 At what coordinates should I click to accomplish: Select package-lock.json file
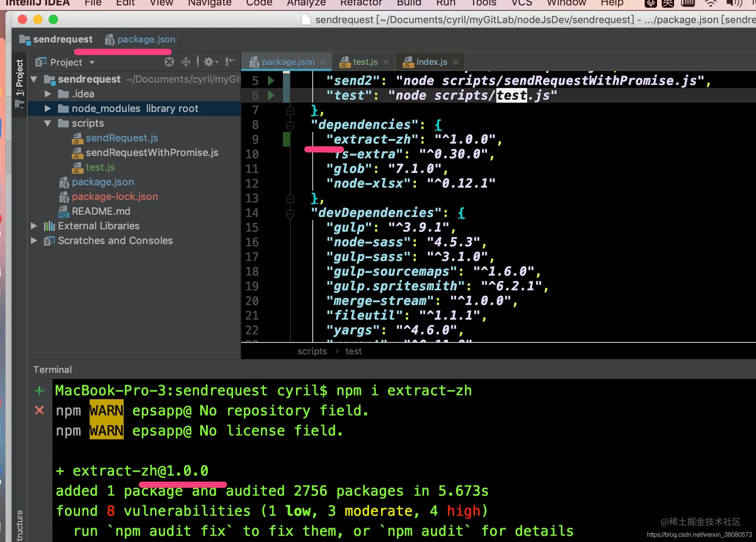click(114, 196)
